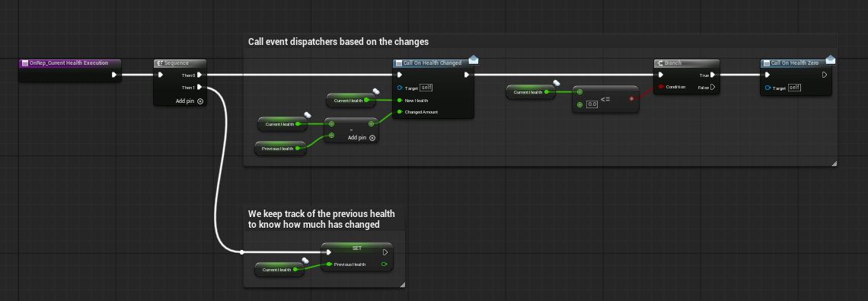Click exec input pin of Call On Health Changed
868x301 pixels.
point(400,75)
